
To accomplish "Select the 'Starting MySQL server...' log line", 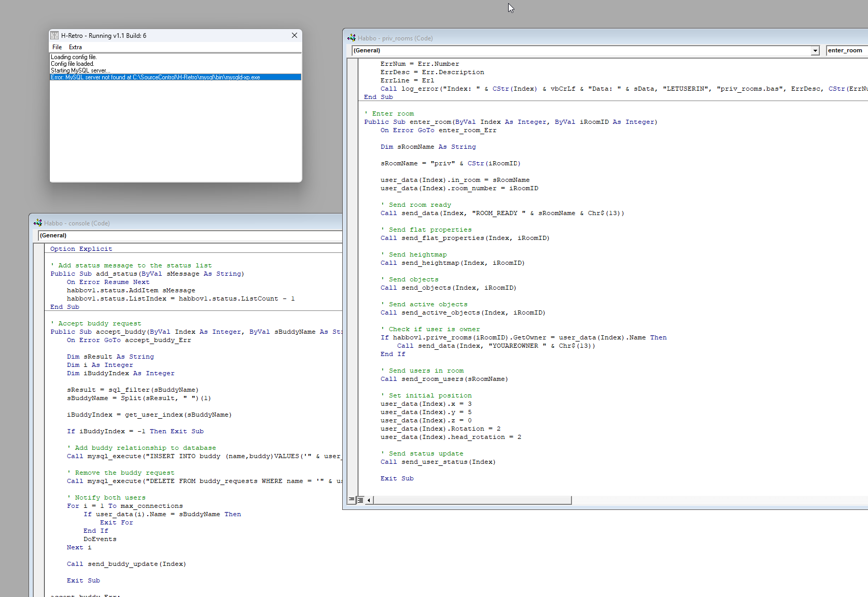I will click(80, 70).
